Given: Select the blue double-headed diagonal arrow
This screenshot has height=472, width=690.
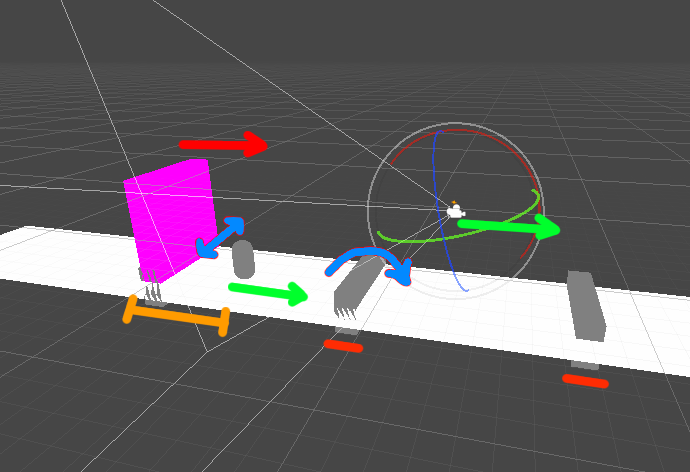Looking at the screenshot, I should click(x=220, y=238).
